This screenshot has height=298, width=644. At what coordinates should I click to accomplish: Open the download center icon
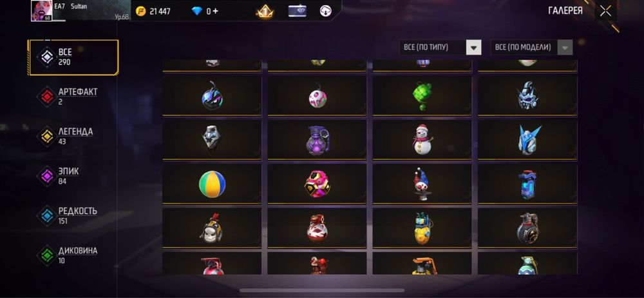(326, 11)
